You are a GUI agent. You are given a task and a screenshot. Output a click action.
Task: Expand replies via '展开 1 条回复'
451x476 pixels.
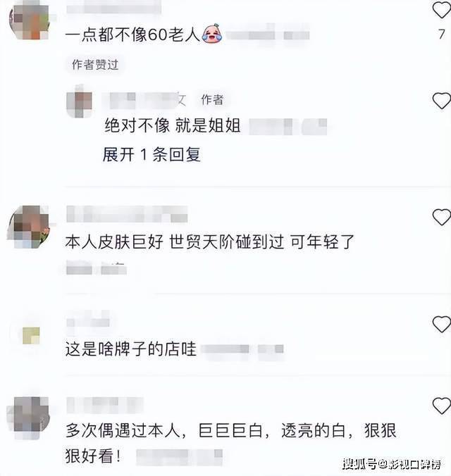pos(152,154)
